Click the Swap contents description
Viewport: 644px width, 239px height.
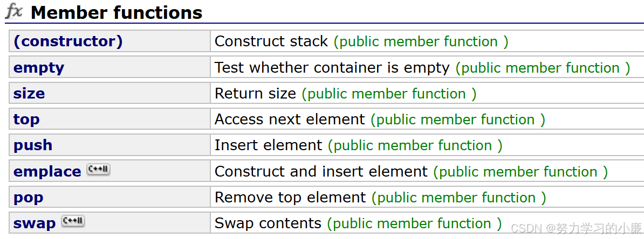tap(268, 223)
